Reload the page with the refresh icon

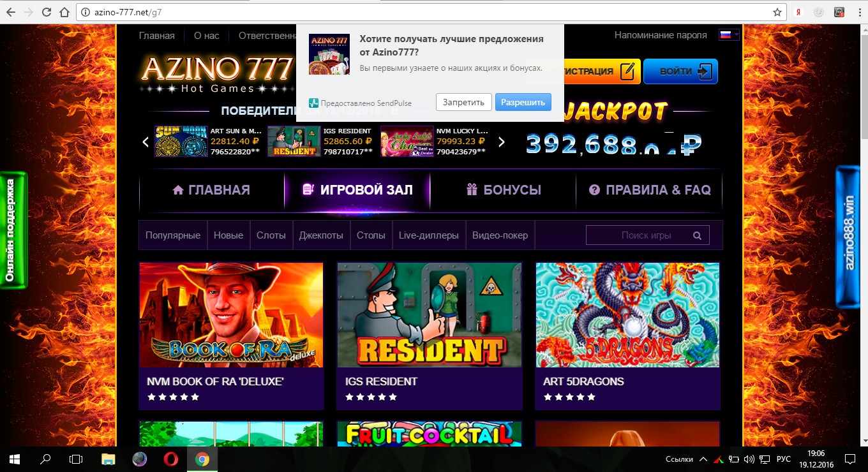[46, 12]
